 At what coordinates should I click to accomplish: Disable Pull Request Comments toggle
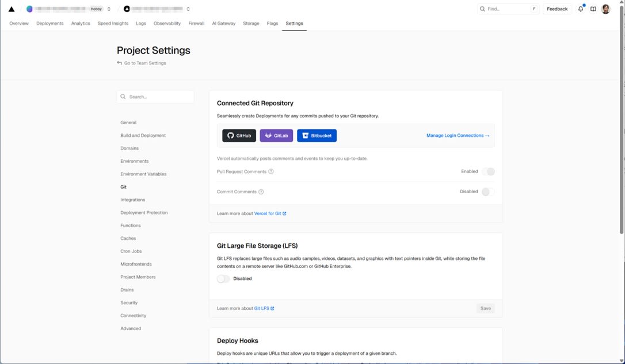pyautogui.click(x=489, y=171)
